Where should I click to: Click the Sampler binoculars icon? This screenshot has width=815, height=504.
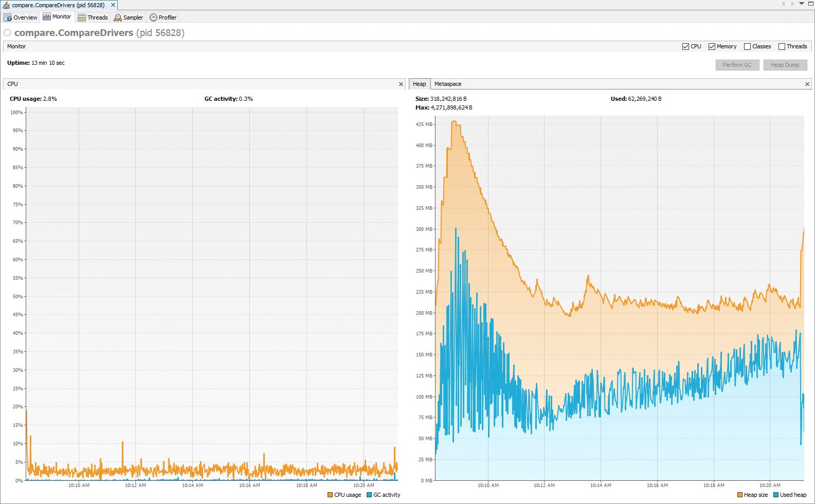118,17
